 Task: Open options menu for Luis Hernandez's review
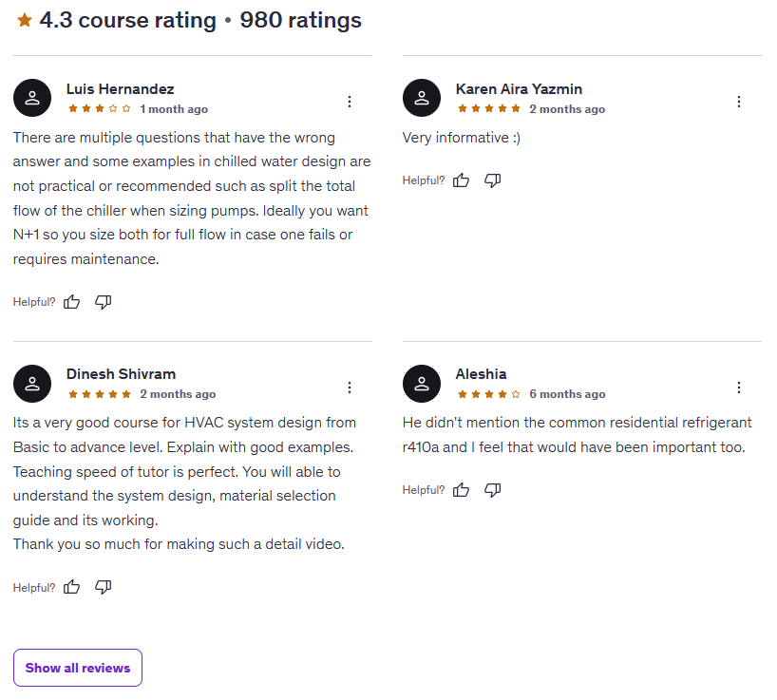[350, 102]
